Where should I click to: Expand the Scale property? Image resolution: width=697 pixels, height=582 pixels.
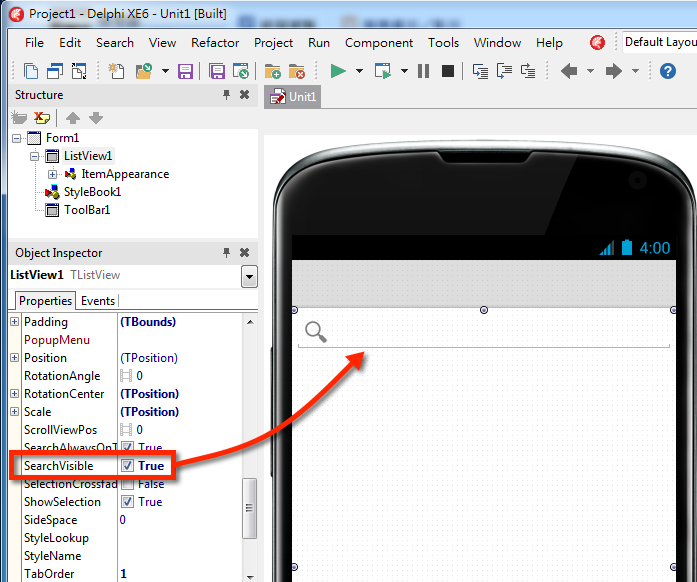pyautogui.click(x=15, y=411)
